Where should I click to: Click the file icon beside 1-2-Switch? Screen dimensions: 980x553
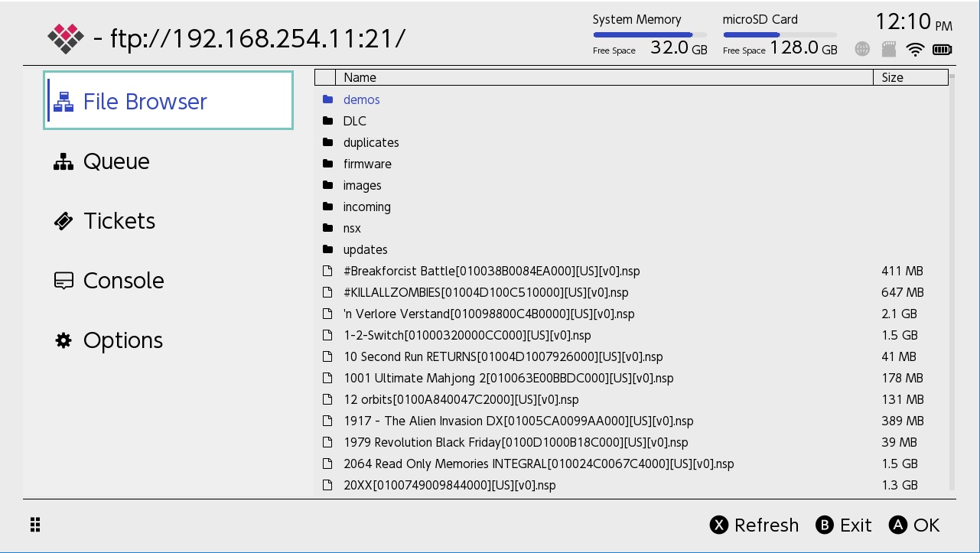pyautogui.click(x=328, y=335)
